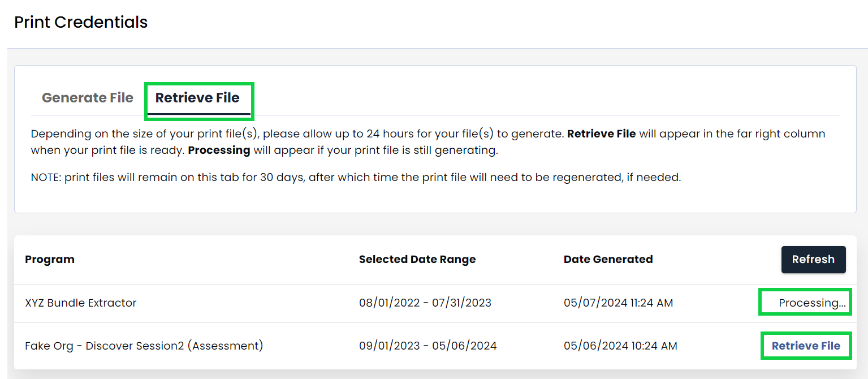Click the Date Generated column header
The height and width of the screenshot is (379, 868).
coord(608,259)
